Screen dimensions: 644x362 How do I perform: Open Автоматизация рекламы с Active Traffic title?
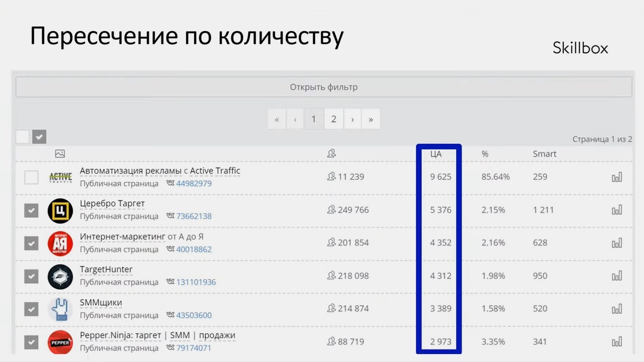(160, 171)
